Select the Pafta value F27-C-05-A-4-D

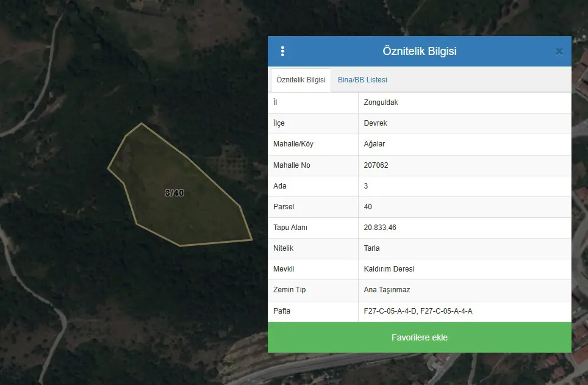(390, 311)
